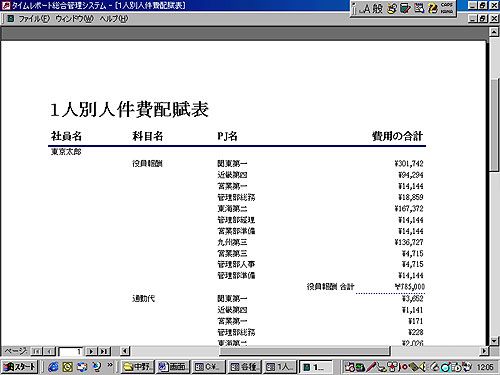This screenshot has width=500, height=375.
Task: Click the third quick launch icon after Internet Explorer
Action: click(x=82, y=367)
